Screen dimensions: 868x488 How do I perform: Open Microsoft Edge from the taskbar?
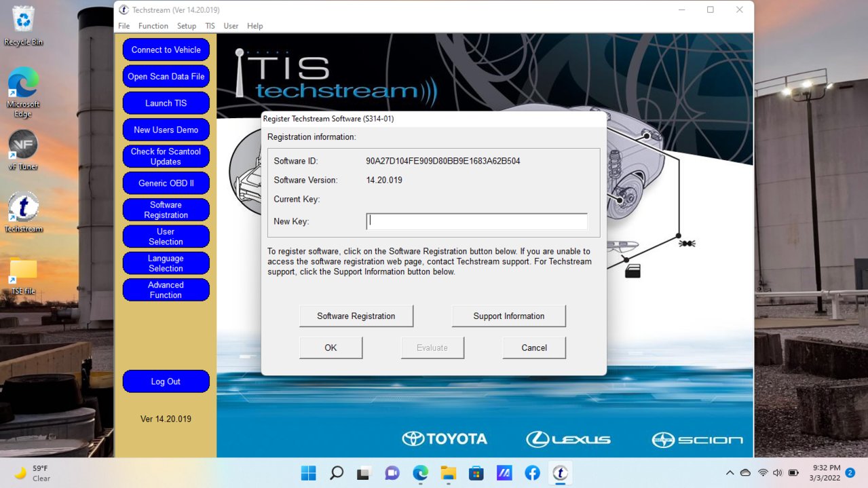pyautogui.click(x=420, y=473)
